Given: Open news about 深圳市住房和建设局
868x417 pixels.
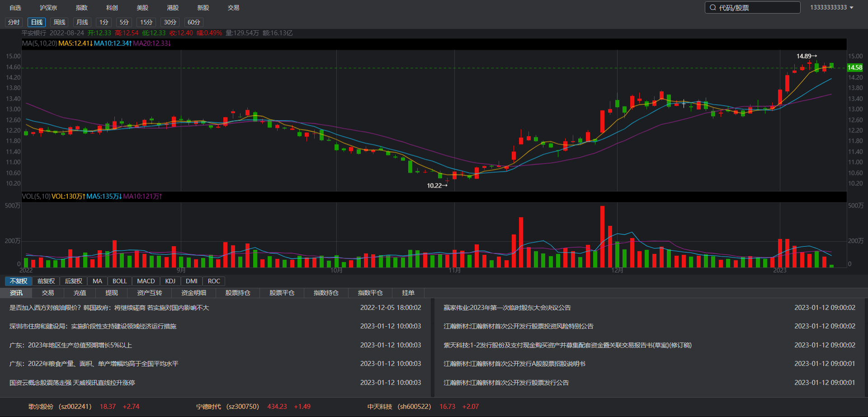Looking at the screenshot, I should [x=93, y=326].
